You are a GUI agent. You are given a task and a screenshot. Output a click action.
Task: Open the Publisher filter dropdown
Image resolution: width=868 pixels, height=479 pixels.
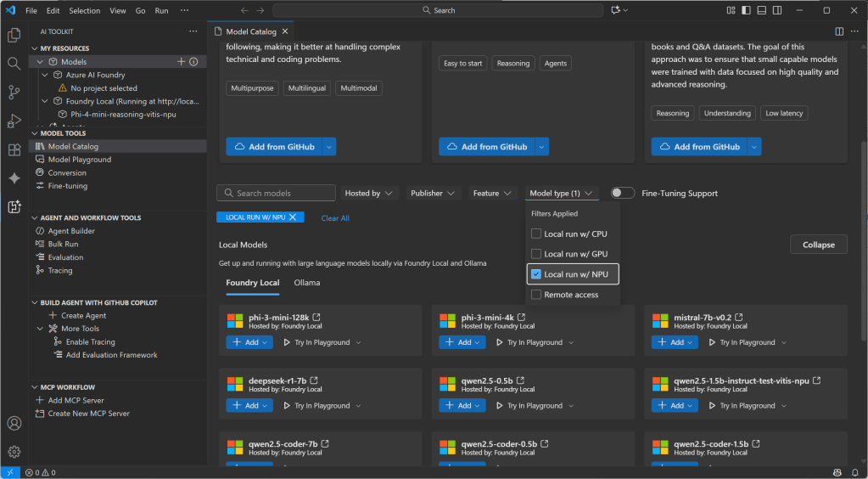433,193
